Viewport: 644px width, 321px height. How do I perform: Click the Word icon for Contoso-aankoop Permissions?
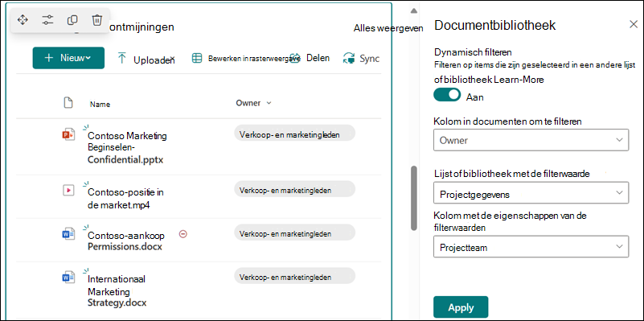68,234
